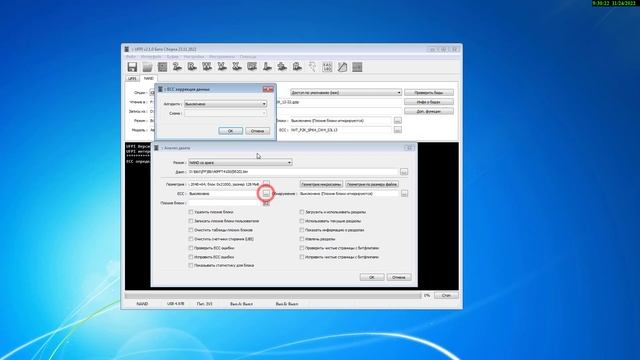Click 'Геометрия микросхемы' button
The image size is (640, 360).
point(321,184)
